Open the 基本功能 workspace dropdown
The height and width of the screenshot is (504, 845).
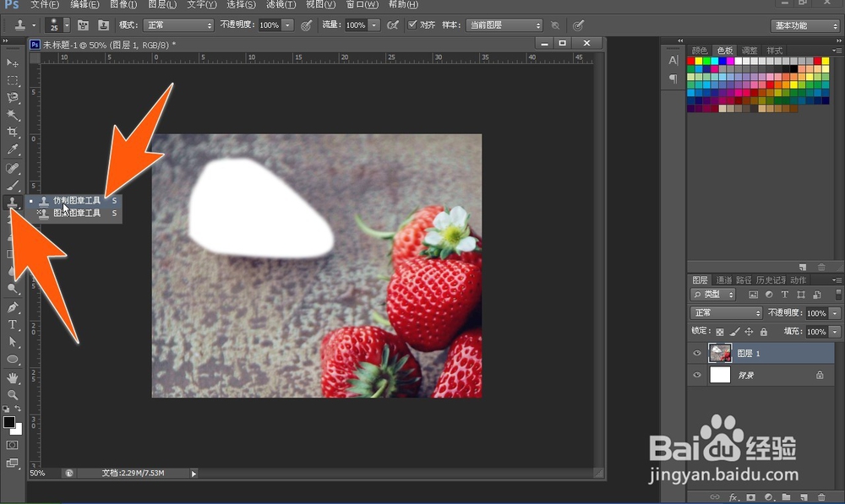tap(805, 26)
